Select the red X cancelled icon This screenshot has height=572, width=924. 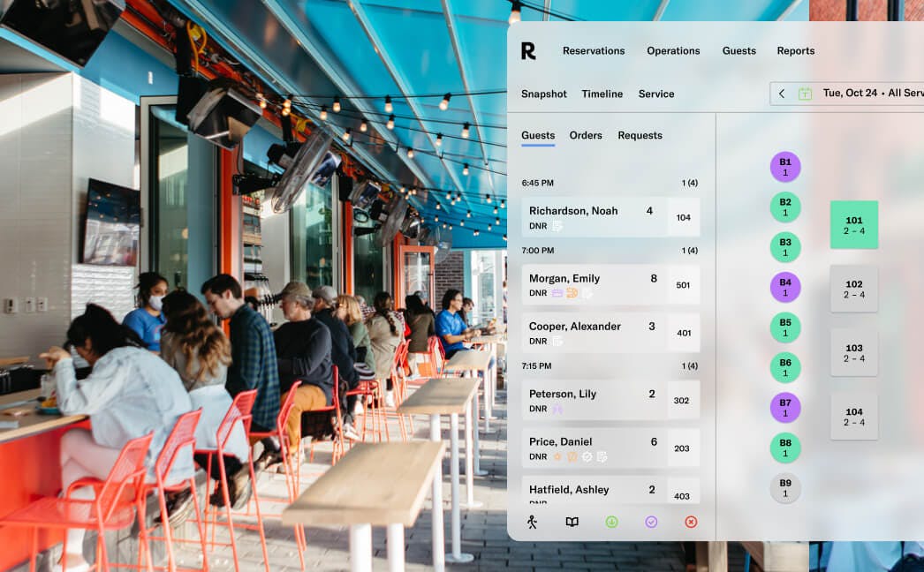(691, 522)
